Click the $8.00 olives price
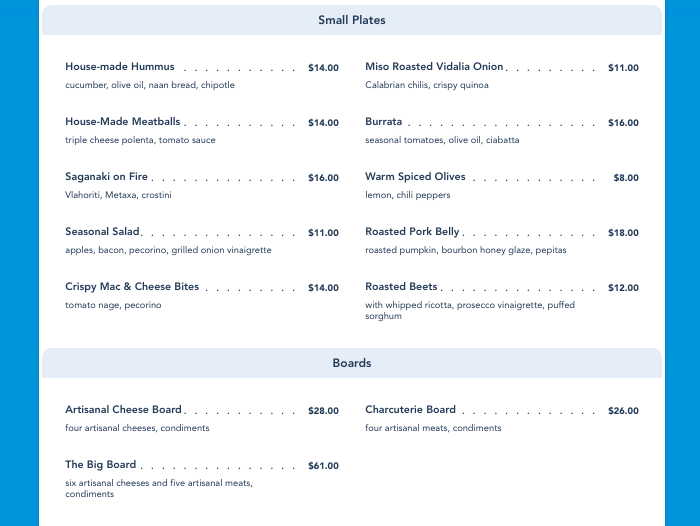The height and width of the screenshot is (526, 700). pyautogui.click(x=626, y=178)
